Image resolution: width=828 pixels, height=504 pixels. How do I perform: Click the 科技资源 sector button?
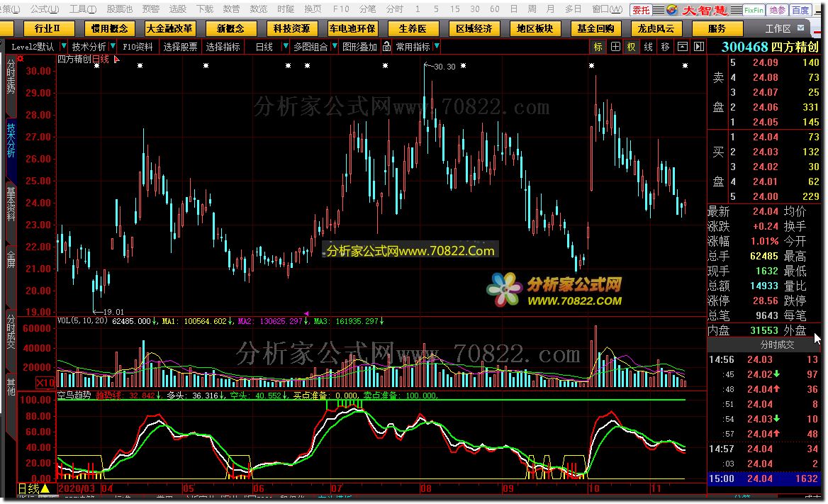tap(292, 28)
